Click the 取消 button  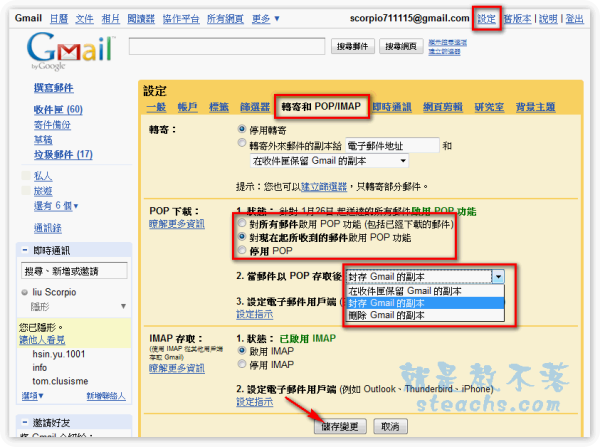tap(390, 426)
